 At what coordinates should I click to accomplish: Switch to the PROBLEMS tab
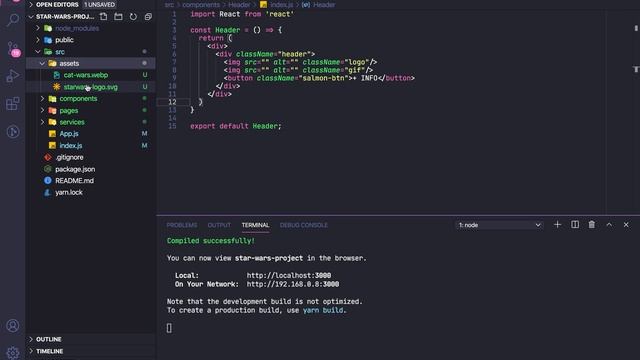click(x=182, y=225)
